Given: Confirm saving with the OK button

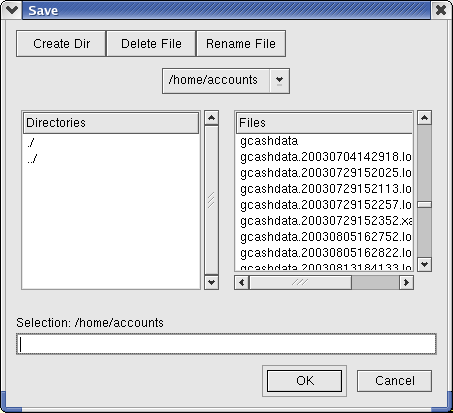Looking at the screenshot, I should point(304,381).
